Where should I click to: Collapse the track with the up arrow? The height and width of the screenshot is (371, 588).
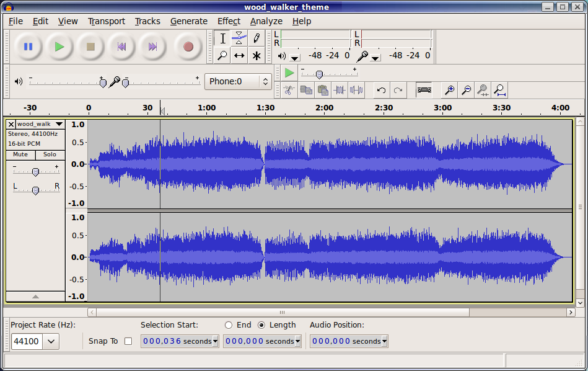click(x=35, y=297)
